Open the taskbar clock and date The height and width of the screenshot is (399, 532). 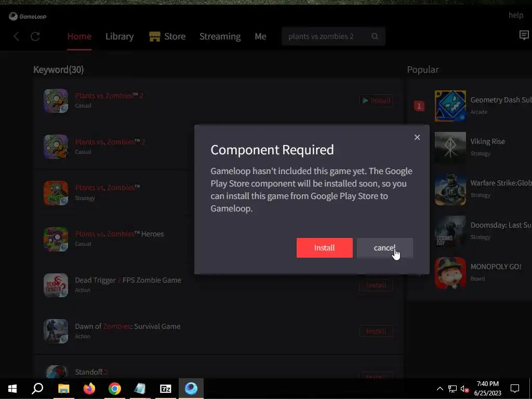click(487, 389)
